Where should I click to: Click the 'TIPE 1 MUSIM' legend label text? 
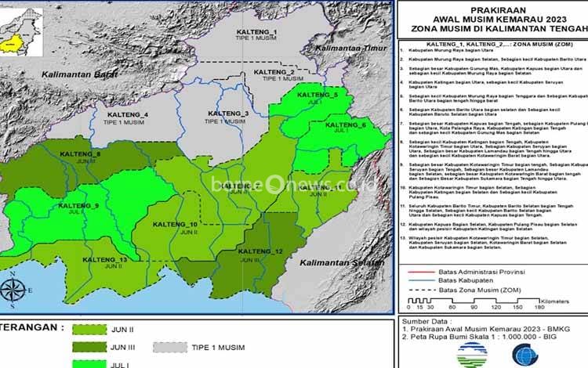218,348
